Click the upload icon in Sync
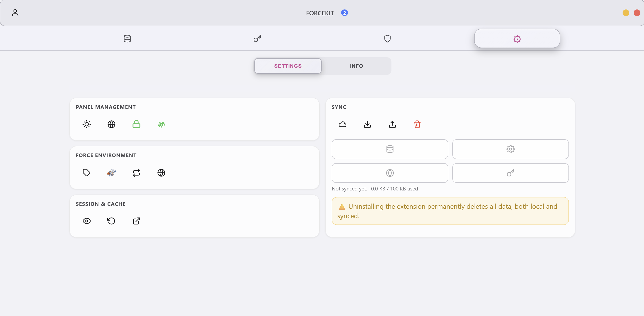The image size is (644, 316). click(x=392, y=124)
